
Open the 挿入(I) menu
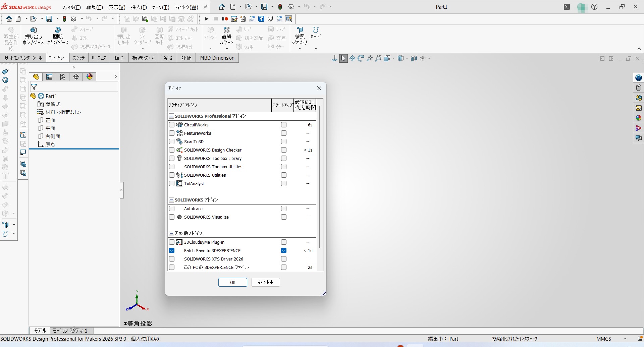coord(139,7)
